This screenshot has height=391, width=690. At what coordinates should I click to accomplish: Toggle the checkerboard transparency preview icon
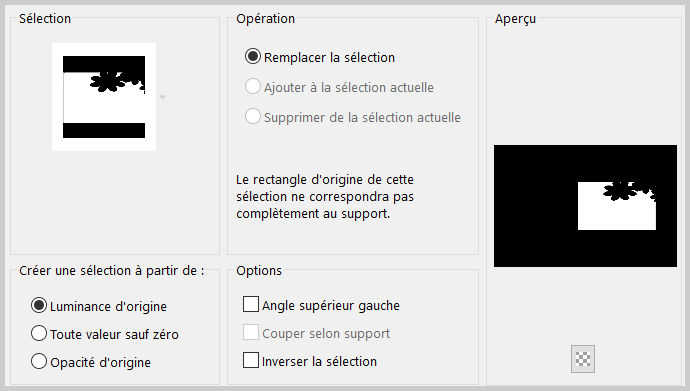click(x=583, y=359)
